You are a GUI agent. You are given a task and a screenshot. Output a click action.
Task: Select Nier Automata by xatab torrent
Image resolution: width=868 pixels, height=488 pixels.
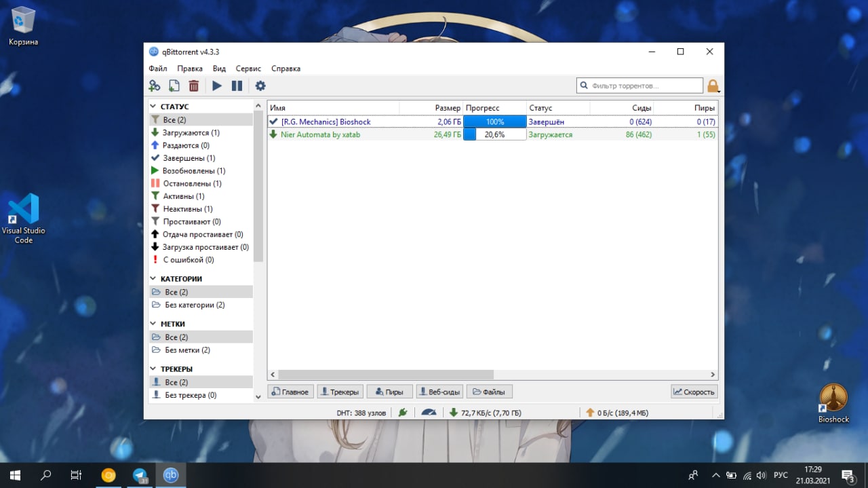[492, 134]
